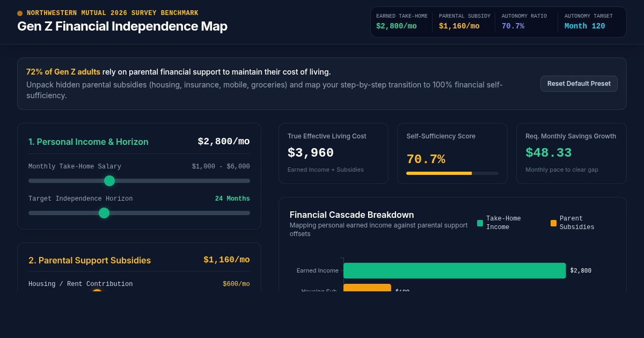The image size is (644, 338).
Task: Click the $600/mo Housing / Rent Contribution value
Action: 236,284
